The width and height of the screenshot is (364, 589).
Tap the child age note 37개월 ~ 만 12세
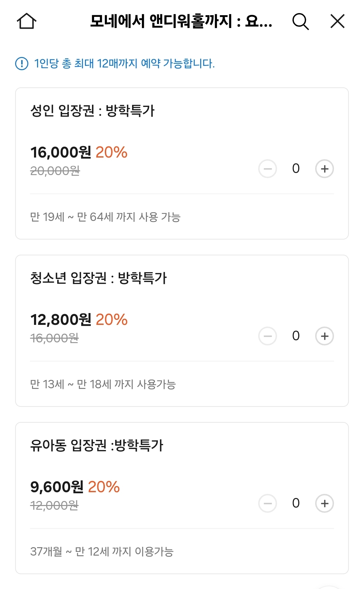tap(102, 552)
